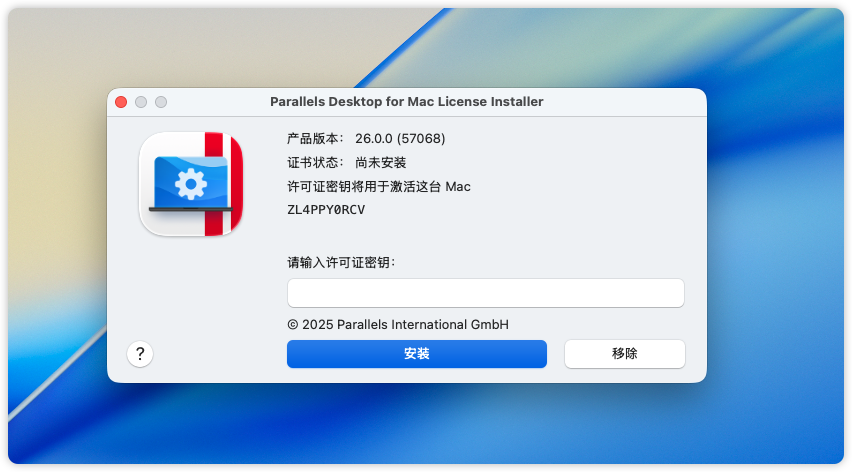Click the © 2025 Parallels International GmbH text

[398, 324]
